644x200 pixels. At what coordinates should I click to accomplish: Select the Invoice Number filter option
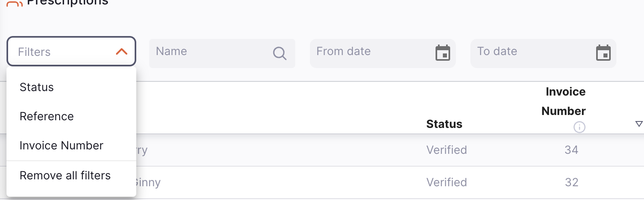(x=62, y=146)
